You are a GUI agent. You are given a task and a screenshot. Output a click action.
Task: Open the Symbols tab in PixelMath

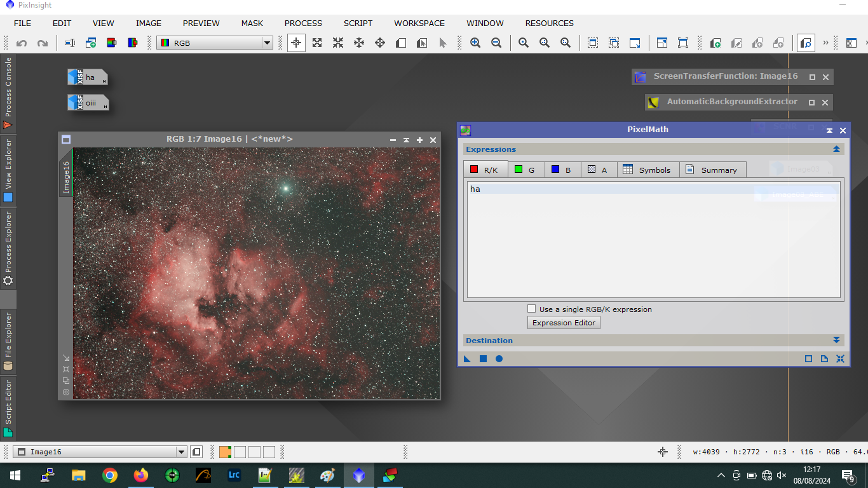tap(648, 170)
